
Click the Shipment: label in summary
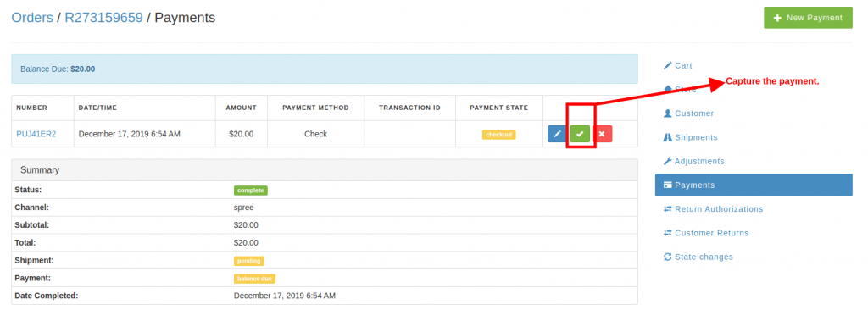pyautogui.click(x=34, y=261)
